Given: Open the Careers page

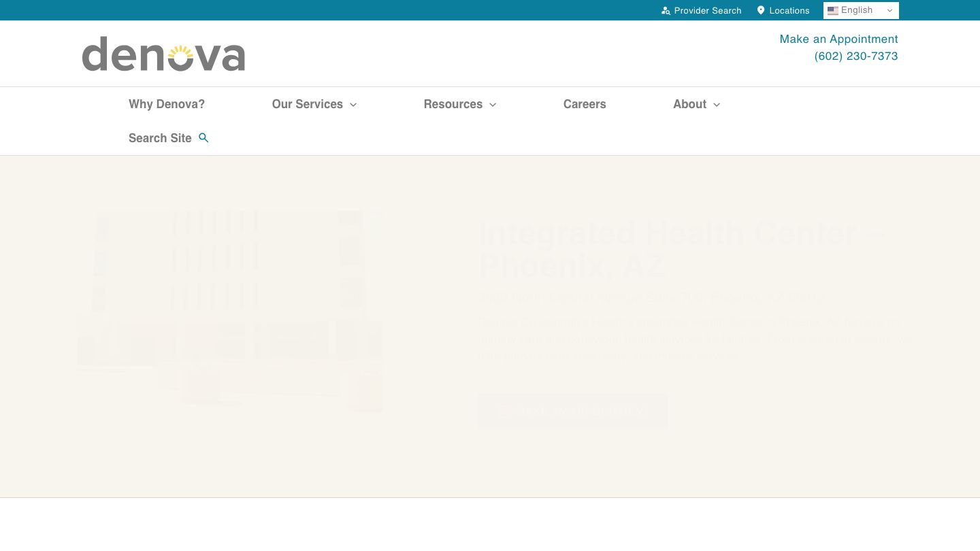Looking at the screenshot, I should pyautogui.click(x=585, y=103).
